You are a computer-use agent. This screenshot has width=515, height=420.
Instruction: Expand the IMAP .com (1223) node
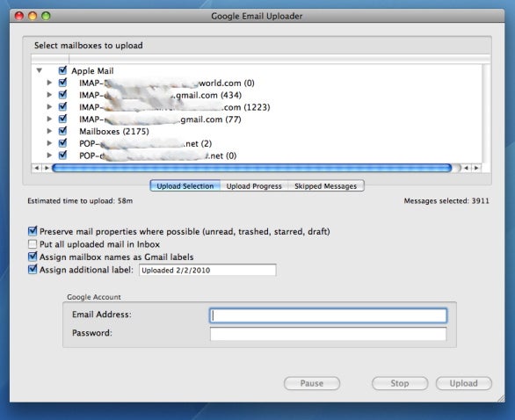pos(49,107)
